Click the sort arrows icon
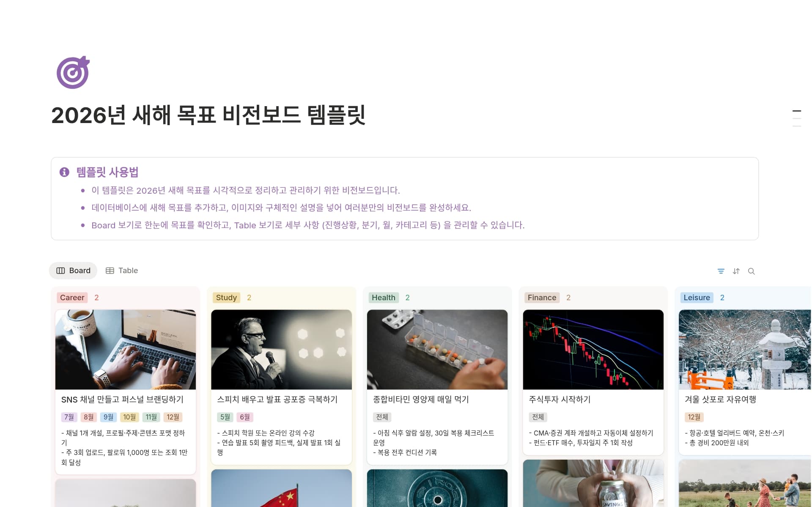Viewport: 812px width, 507px height. pyautogui.click(x=736, y=271)
